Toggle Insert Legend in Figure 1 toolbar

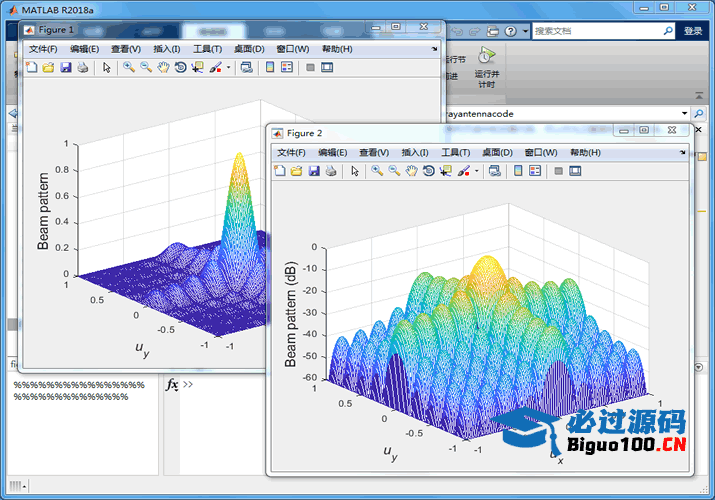287,68
